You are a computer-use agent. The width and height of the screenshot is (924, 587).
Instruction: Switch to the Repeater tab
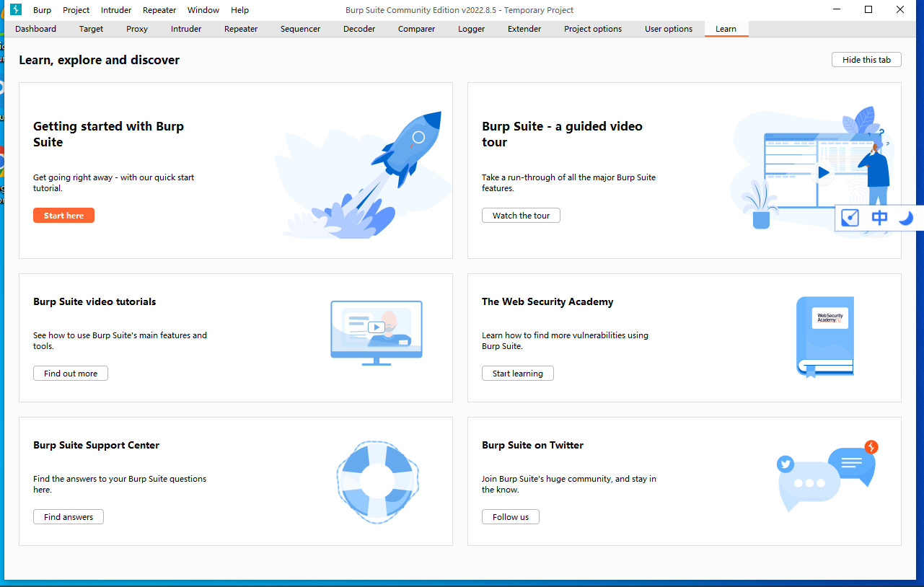tap(241, 29)
